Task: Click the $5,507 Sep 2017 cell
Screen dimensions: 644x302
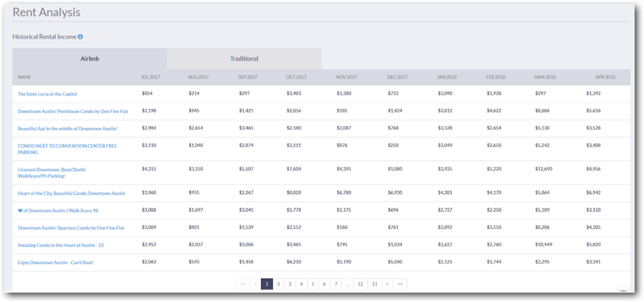Action: (x=246, y=169)
